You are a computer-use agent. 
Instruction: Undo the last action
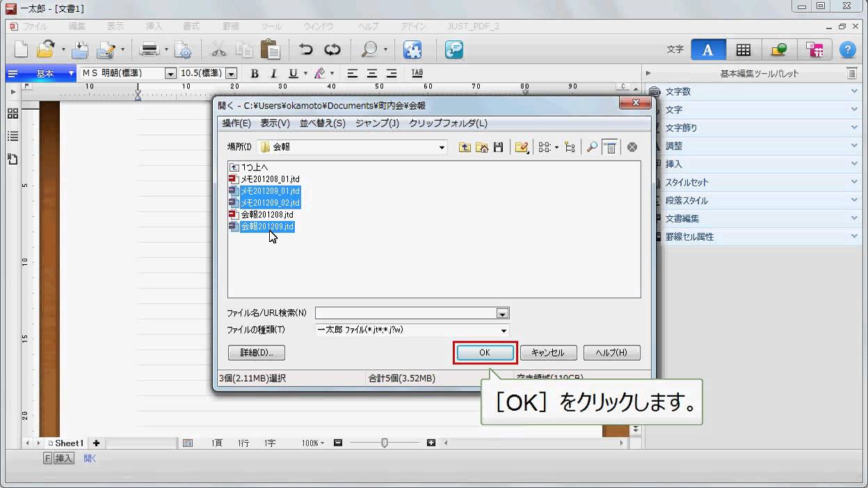(x=307, y=49)
